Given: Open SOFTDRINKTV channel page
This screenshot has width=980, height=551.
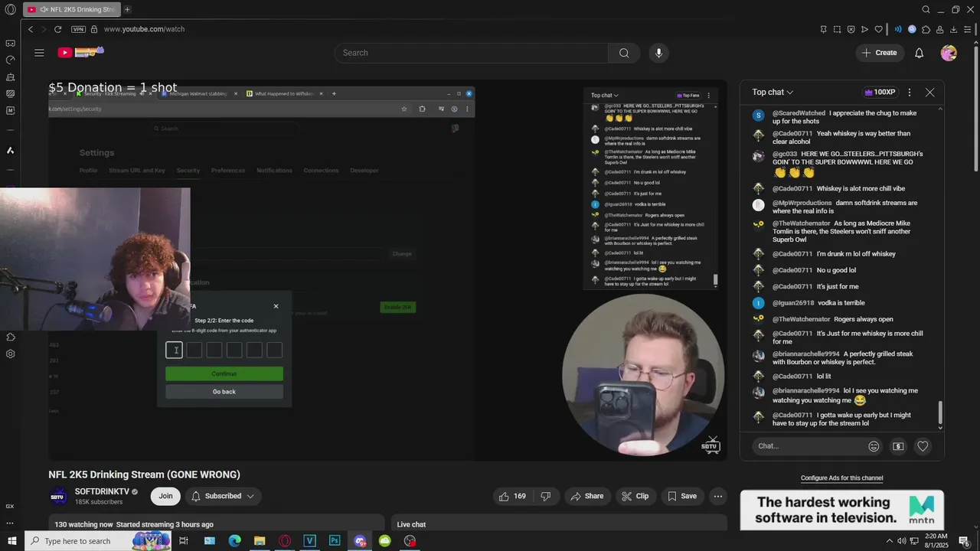Looking at the screenshot, I should [x=102, y=491].
